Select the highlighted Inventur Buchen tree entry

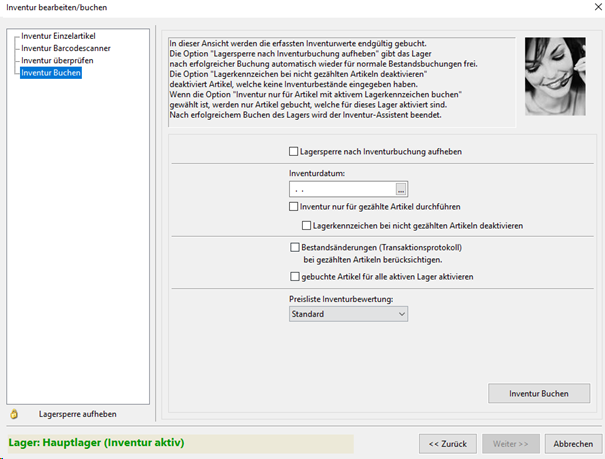51,73
